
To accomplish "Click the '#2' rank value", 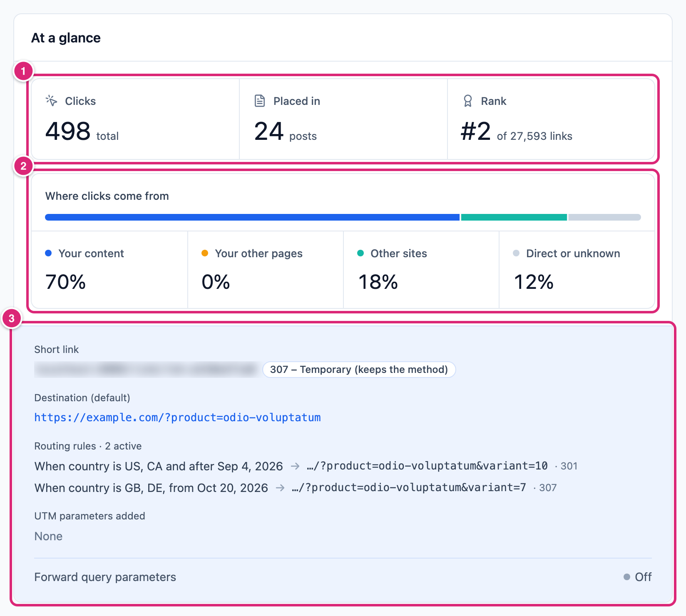I will (x=476, y=131).
